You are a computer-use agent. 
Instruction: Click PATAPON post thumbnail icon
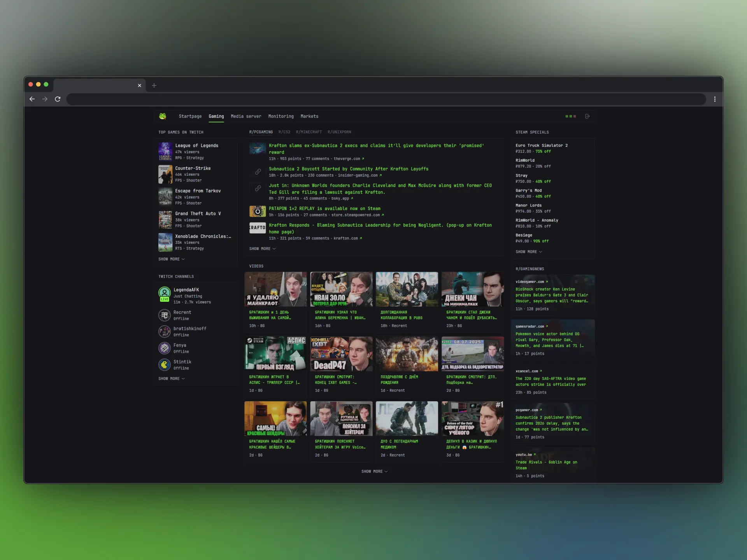click(x=258, y=212)
